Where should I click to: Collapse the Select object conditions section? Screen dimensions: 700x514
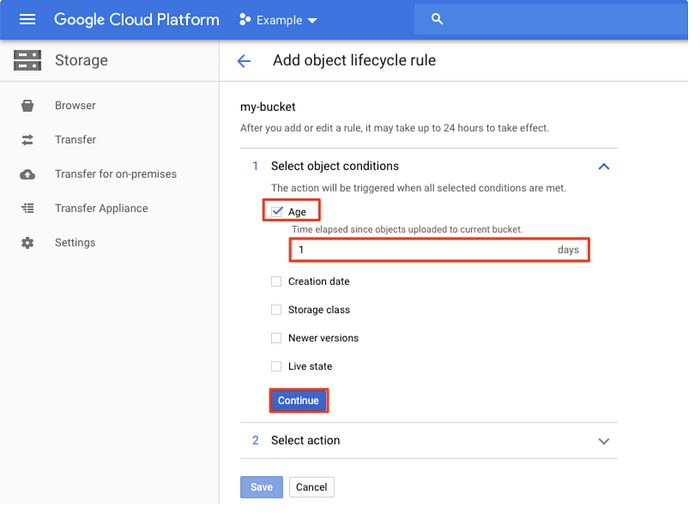[x=603, y=166]
